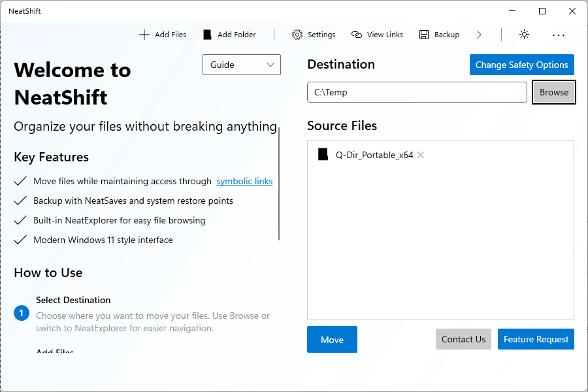
Task: Click the Add Folder icon
Action: coord(207,35)
